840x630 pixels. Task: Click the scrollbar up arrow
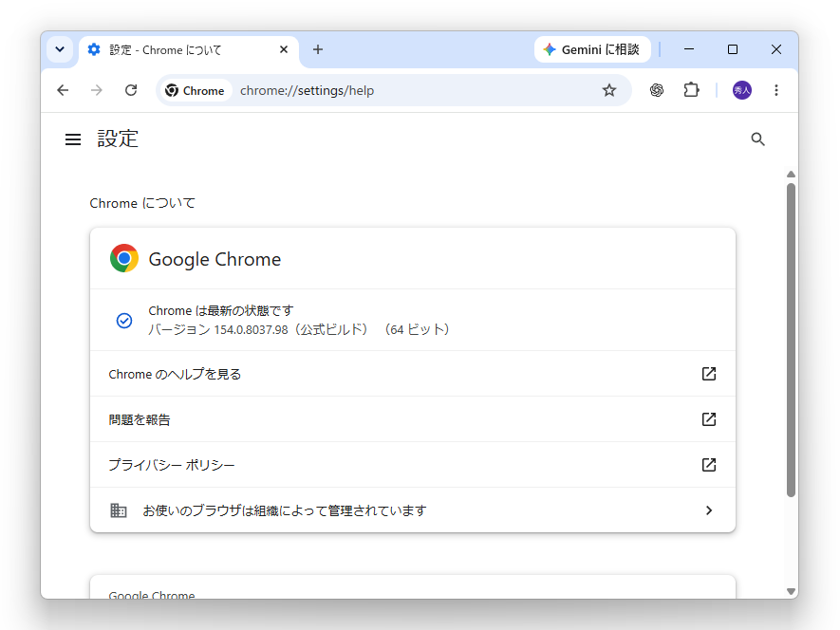tap(791, 175)
